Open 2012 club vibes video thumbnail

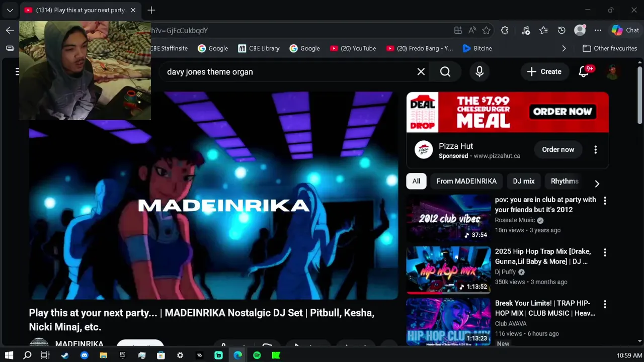coord(449,218)
